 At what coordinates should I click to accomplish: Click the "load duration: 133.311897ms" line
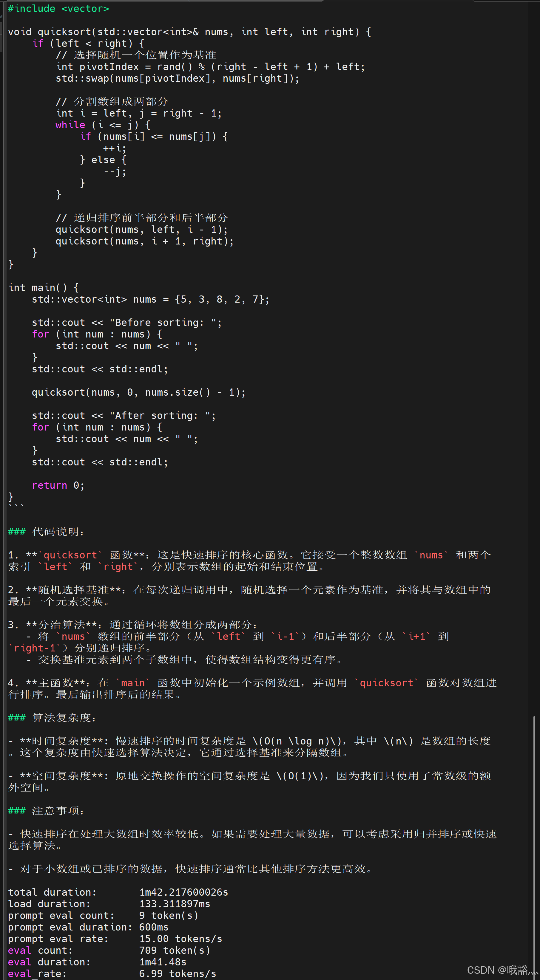109,904
